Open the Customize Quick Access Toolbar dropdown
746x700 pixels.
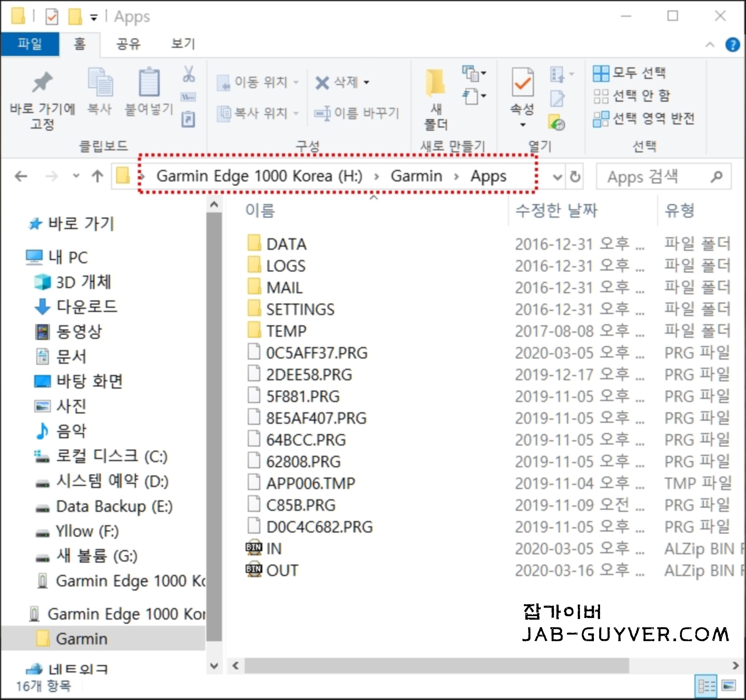(94, 17)
